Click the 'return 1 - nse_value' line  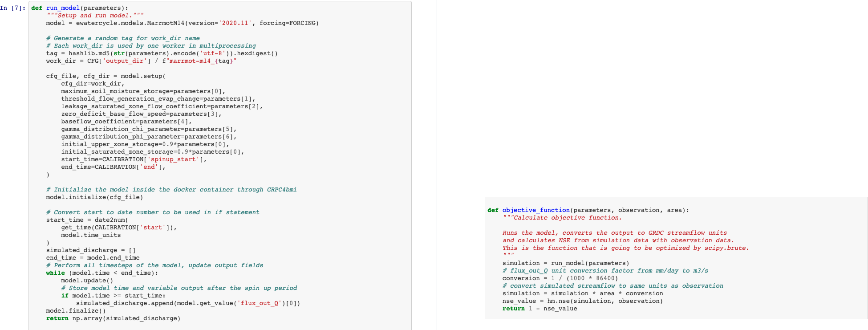(x=539, y=309)
